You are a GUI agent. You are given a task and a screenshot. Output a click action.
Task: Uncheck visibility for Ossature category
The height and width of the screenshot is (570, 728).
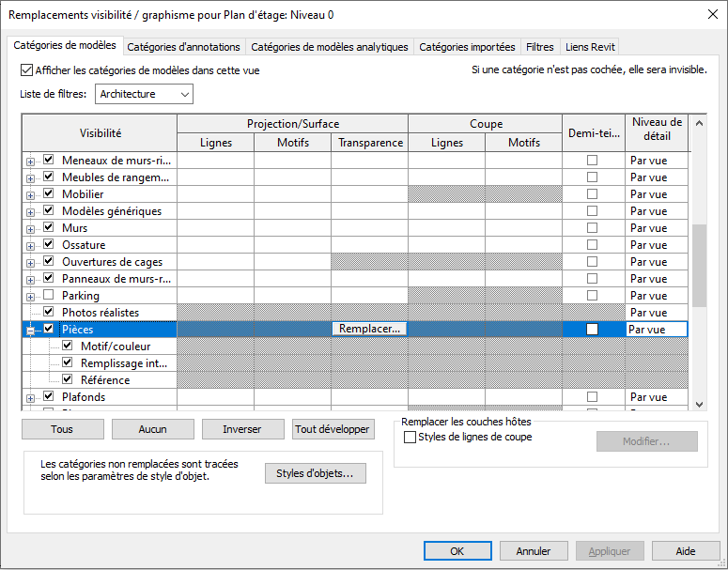tap(49, 245)
